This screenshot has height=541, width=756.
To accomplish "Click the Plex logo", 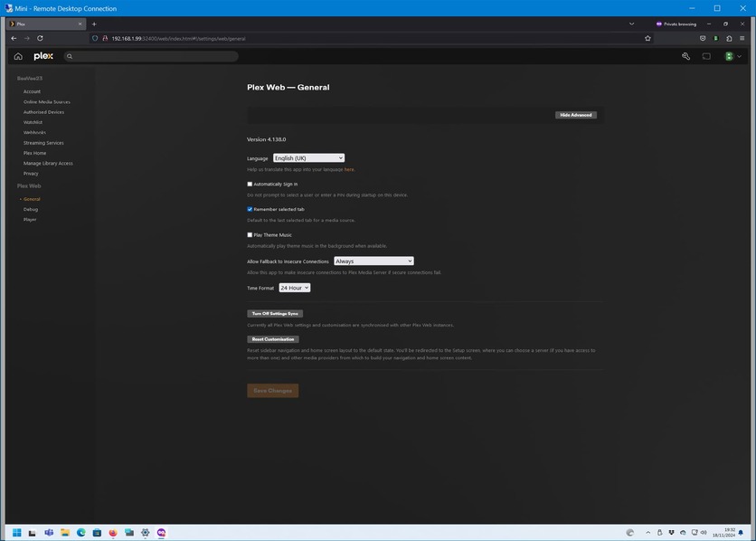I will click(x=43, y=56).
